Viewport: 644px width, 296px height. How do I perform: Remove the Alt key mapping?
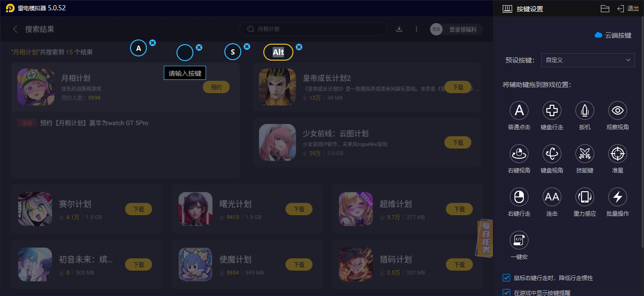[x=299, y=47]
